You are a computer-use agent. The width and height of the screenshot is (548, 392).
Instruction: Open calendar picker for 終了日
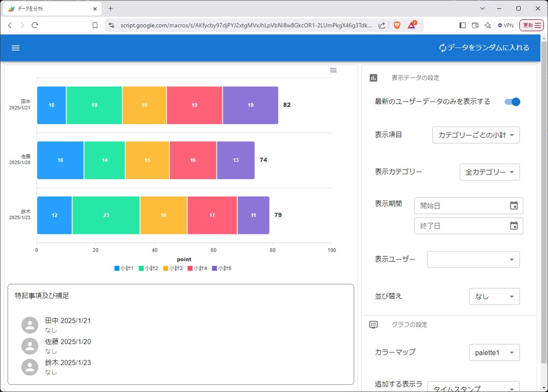click(514, 226)
